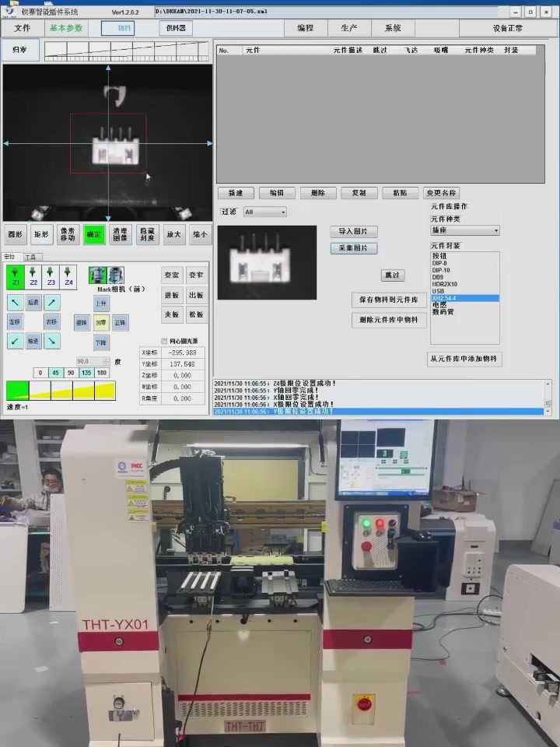Click 隐藏刻度 to hide the scale
The width and height of the screenshot is (560, 747).
pos(147,234)
